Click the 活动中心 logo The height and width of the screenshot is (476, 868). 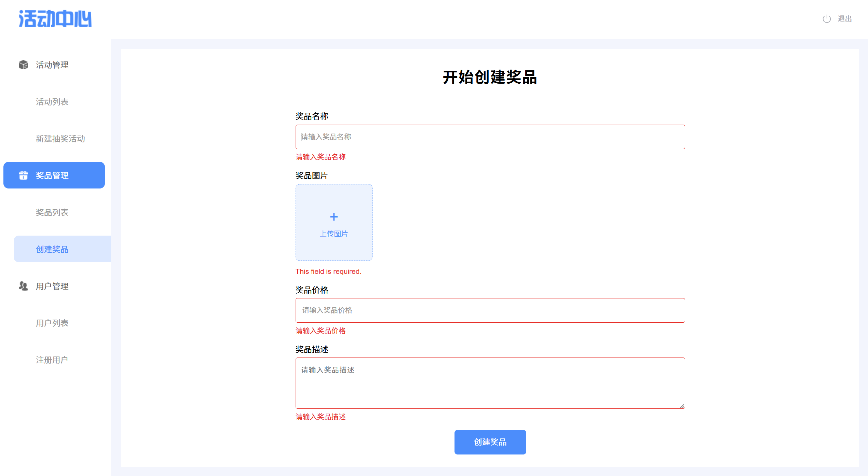point(55,19)
